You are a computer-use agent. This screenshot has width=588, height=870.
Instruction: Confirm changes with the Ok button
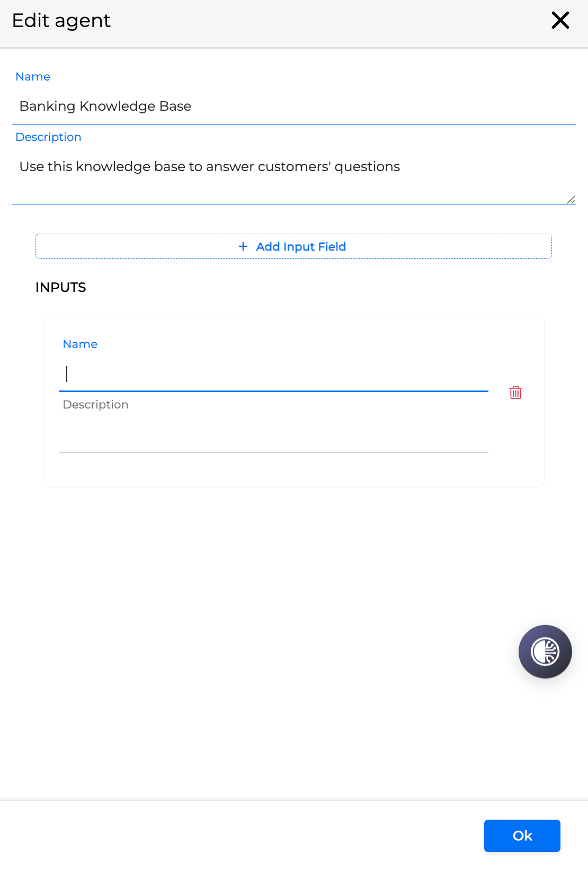(522, 836)
